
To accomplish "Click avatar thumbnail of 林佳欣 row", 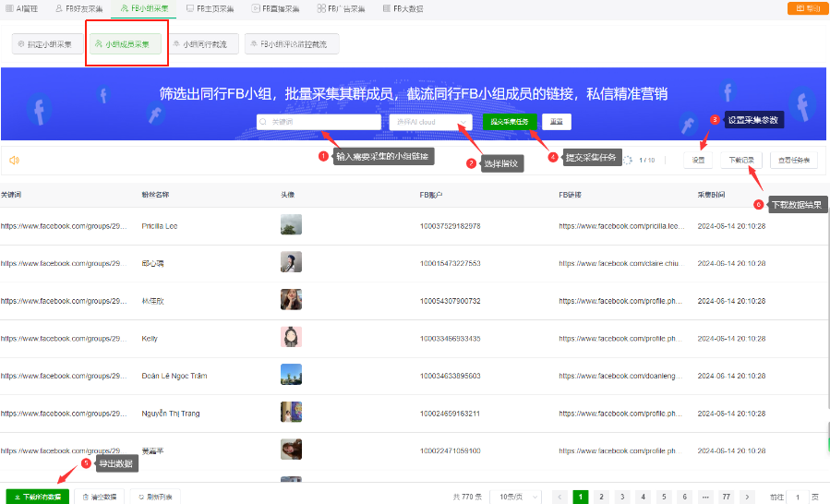I will tap(291, 300).
